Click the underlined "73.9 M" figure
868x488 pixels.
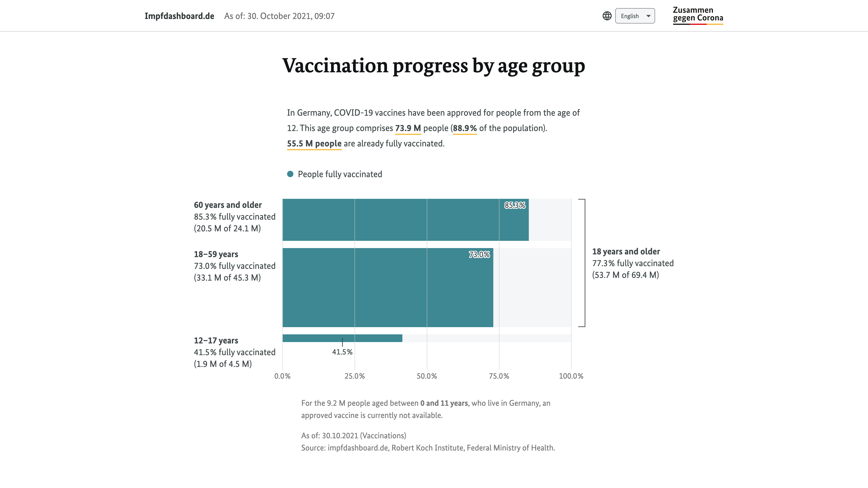[408, 128]
